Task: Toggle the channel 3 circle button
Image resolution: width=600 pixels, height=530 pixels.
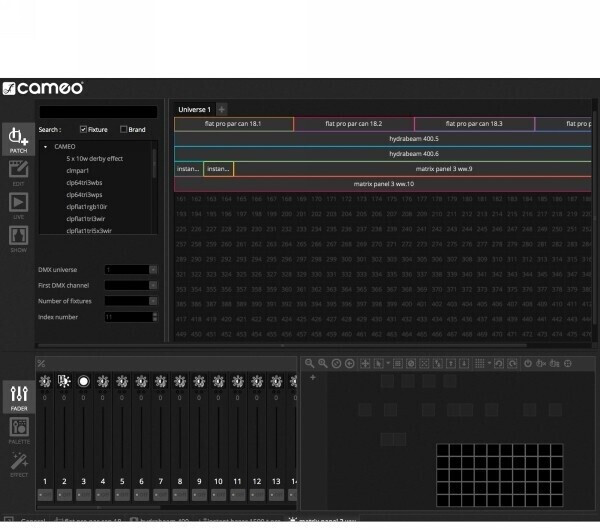Action: coord(83,381)
